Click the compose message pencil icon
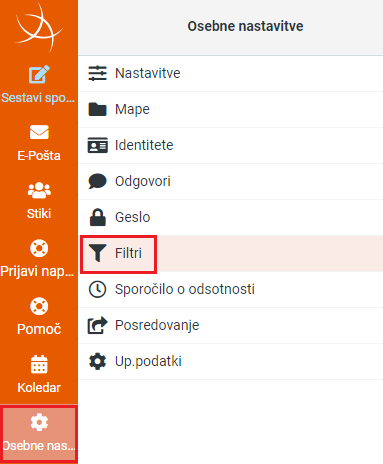This screenshot has width=383, height=464. tap(39, 74)
